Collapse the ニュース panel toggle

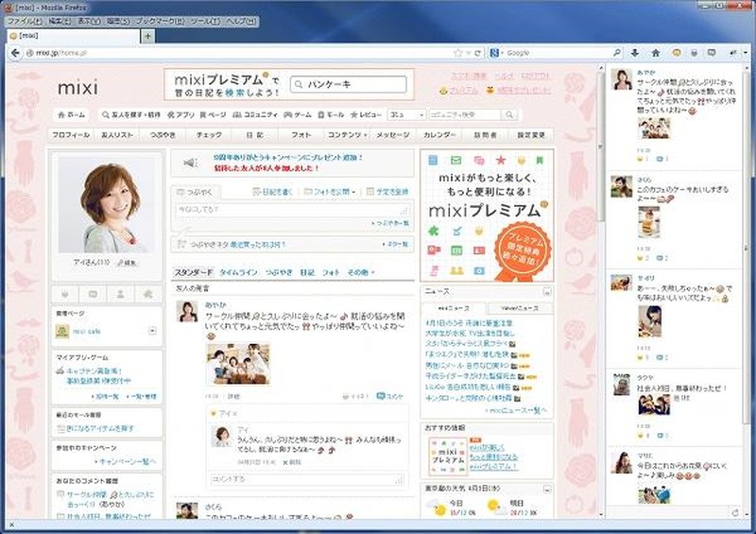pyautogui.click(x=546, y=293)
